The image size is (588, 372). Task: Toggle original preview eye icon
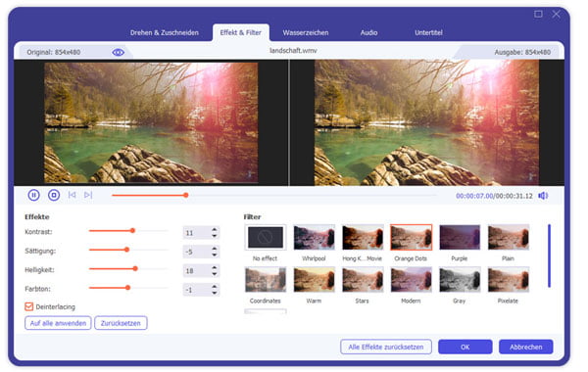[x=119, y=53]
